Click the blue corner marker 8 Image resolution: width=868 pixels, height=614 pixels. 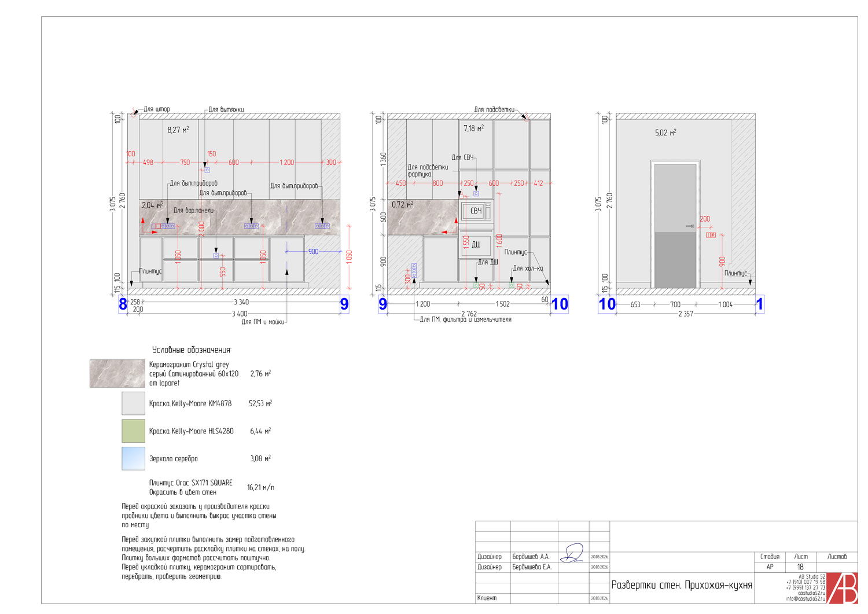[123, 304]
